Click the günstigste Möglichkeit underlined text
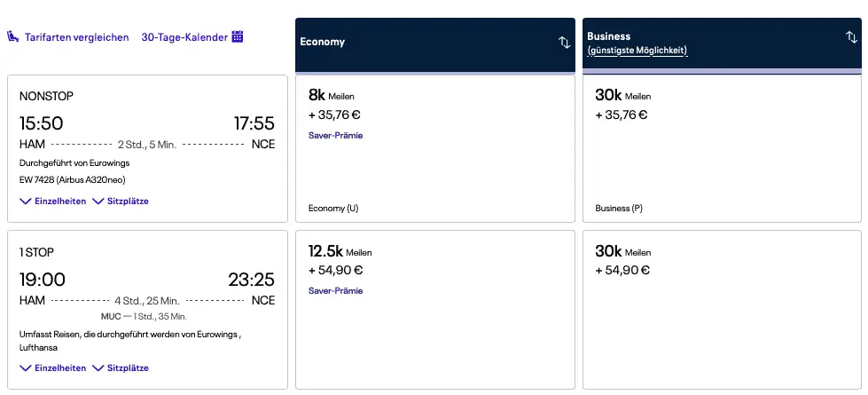Viewport: 868px width, 395px height. [637, 51]
